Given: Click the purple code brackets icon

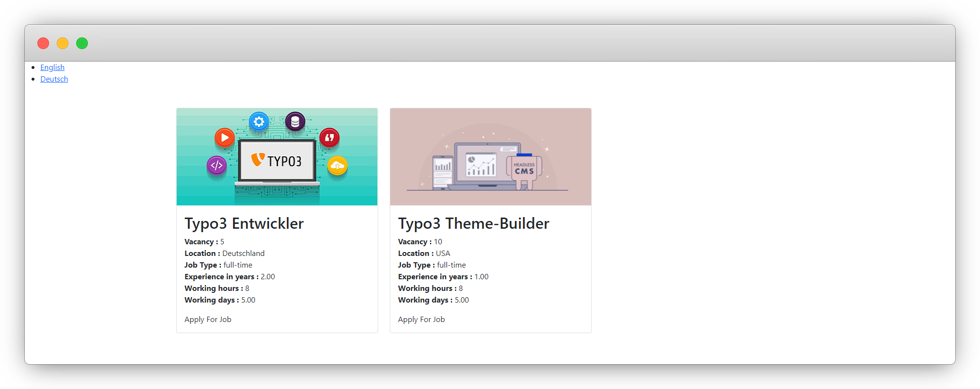Looking at the screenshot, I should pos(216,166).
